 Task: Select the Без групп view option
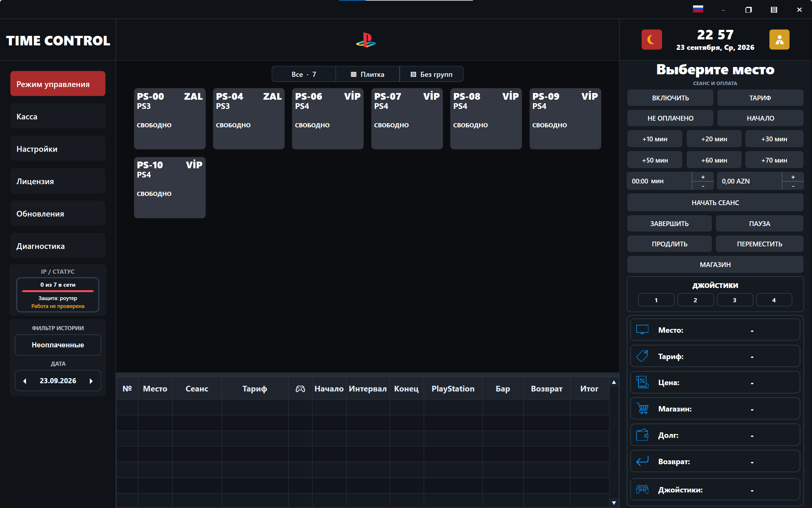[431, 74]
